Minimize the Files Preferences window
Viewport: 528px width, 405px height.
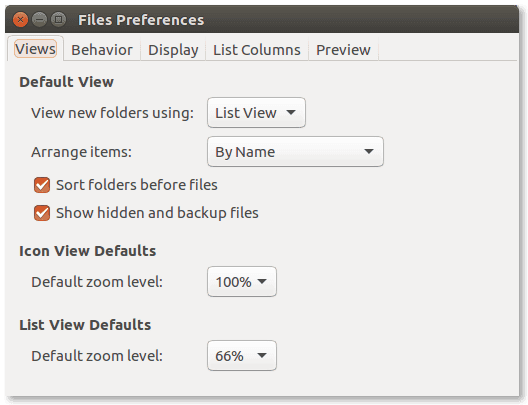pyautogui.click(x=39, y=20)
